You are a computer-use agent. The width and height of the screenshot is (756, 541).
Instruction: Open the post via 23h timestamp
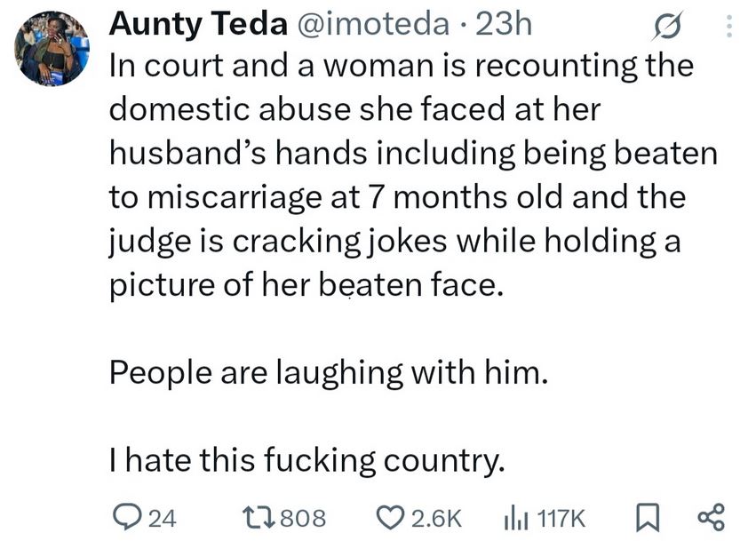pyautogui.click(x=505, y=24)
